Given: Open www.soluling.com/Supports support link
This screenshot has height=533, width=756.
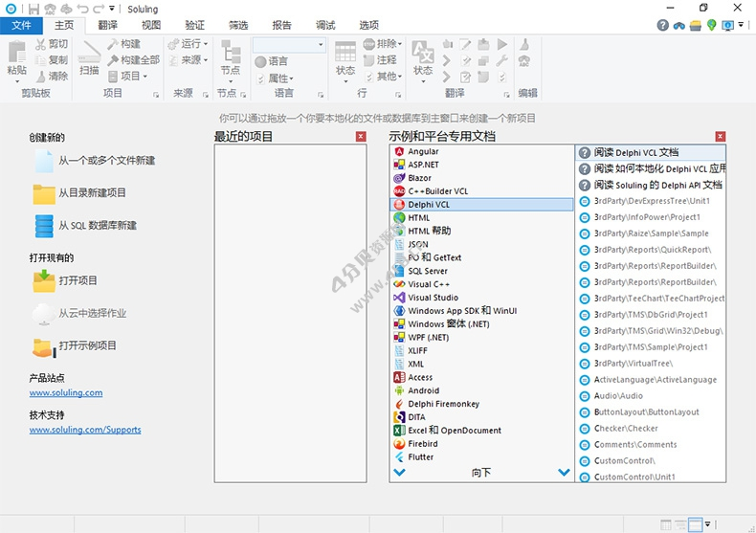Looking at the screenshot, I should tap(85, 431).
